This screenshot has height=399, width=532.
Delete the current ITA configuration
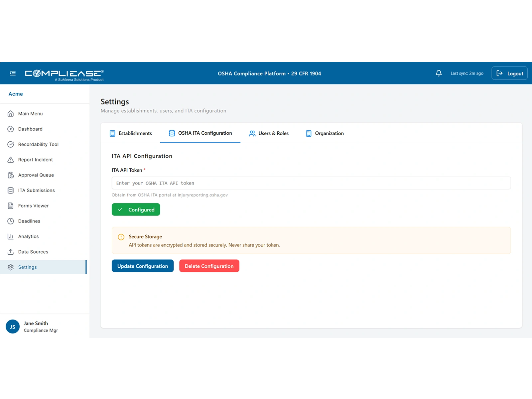pos(209,266)
